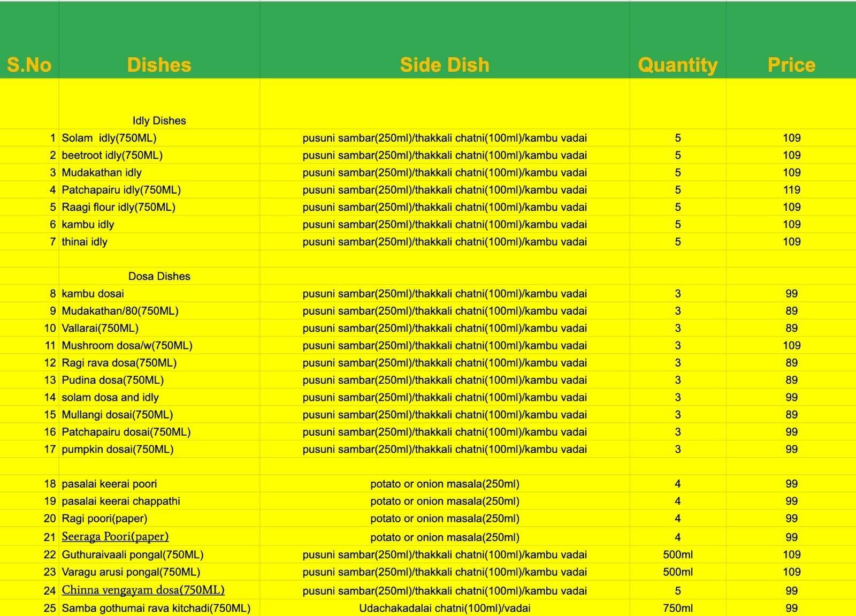The width and height of the screenshot is (856, 616).
Task: Click the quantity 4 for pasalai keerai poori
Action: pyautogui.click(x=678, y=484)
